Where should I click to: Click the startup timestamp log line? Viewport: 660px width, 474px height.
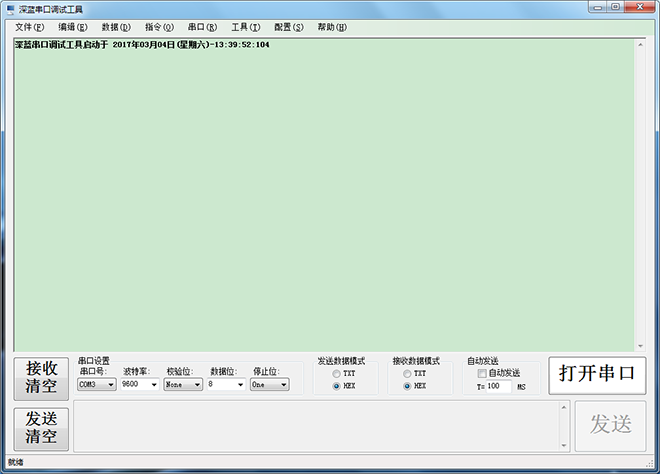coord(142,45)
